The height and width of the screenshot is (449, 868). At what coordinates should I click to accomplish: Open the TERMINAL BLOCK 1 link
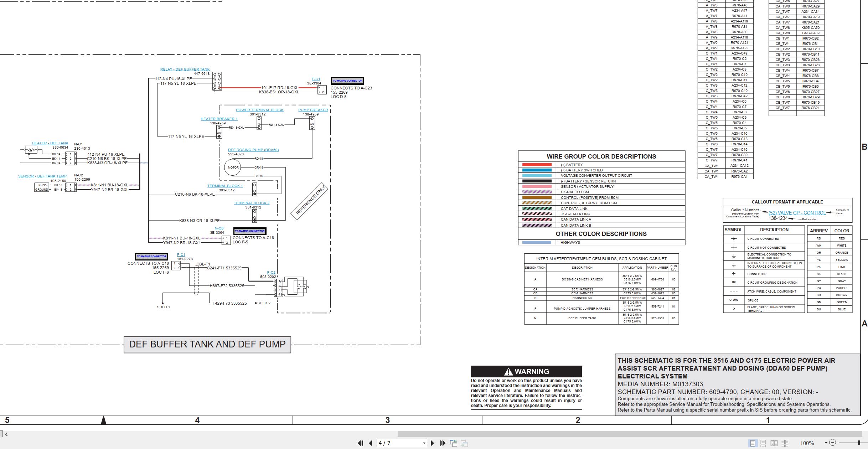(225, 186)
